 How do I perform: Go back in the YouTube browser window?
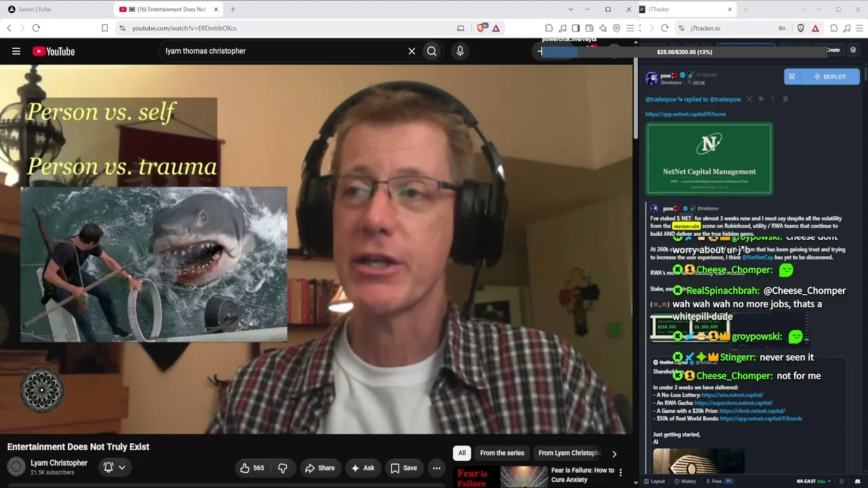(x=9, y=28)
